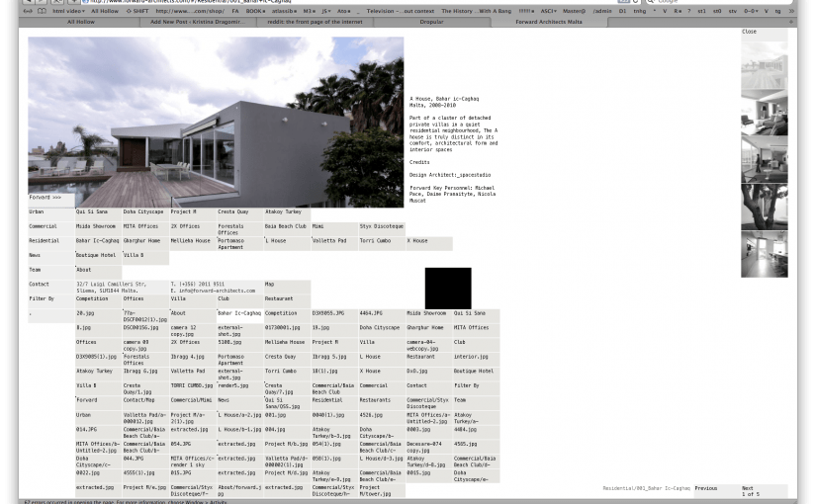Filter by 'Restaurant' in Filter By row
Screen dimensions: 816x504
pos(287,301)
